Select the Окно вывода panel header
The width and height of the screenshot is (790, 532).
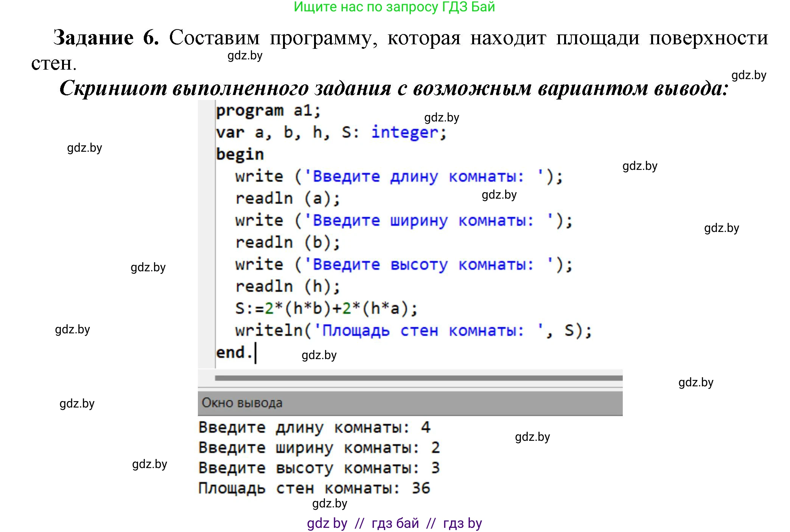(241, 403)
